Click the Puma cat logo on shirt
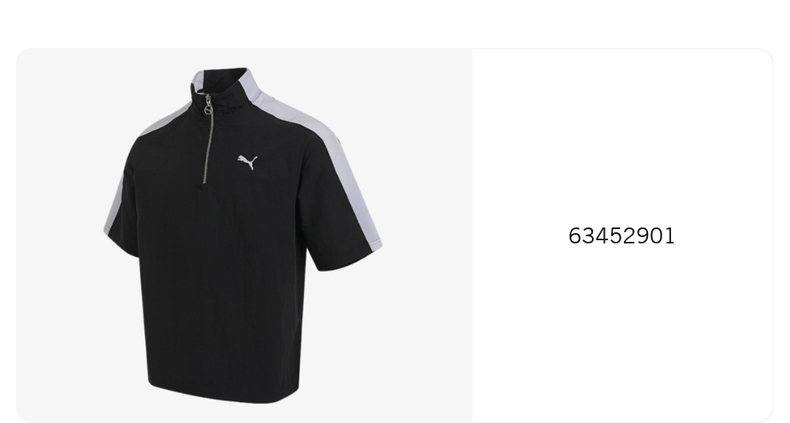 [x=248, y=162]
